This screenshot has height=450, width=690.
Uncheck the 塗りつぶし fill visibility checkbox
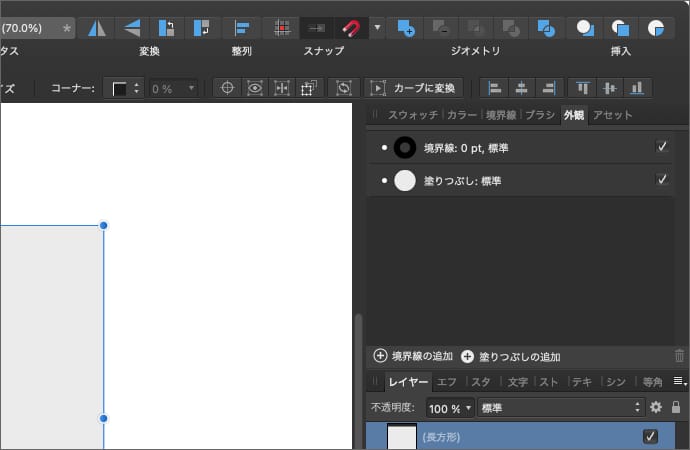click(661, 180)
